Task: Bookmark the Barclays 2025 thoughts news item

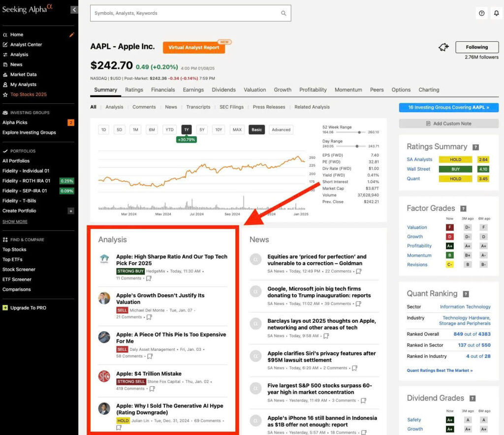Action: (x=326, y=336)
